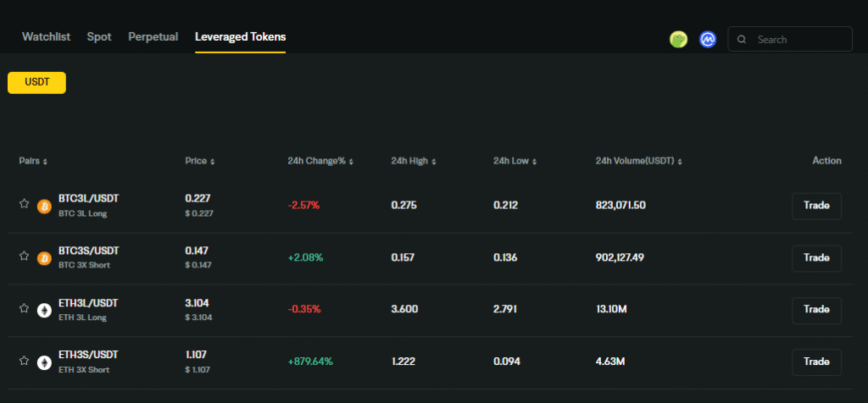Viewport: 868px width, 403px height.
Task: Click the BTC 3L Long subtitle
Action: click(82, 214)
